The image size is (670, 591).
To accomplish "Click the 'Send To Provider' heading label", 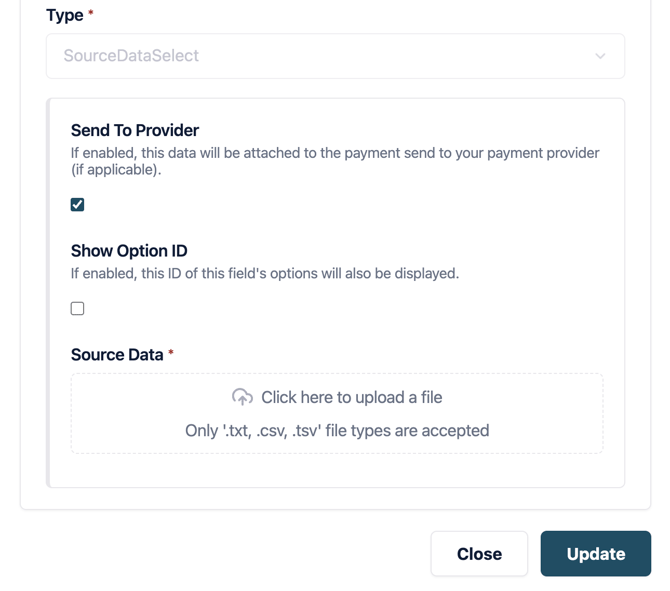I will (135, 130).
